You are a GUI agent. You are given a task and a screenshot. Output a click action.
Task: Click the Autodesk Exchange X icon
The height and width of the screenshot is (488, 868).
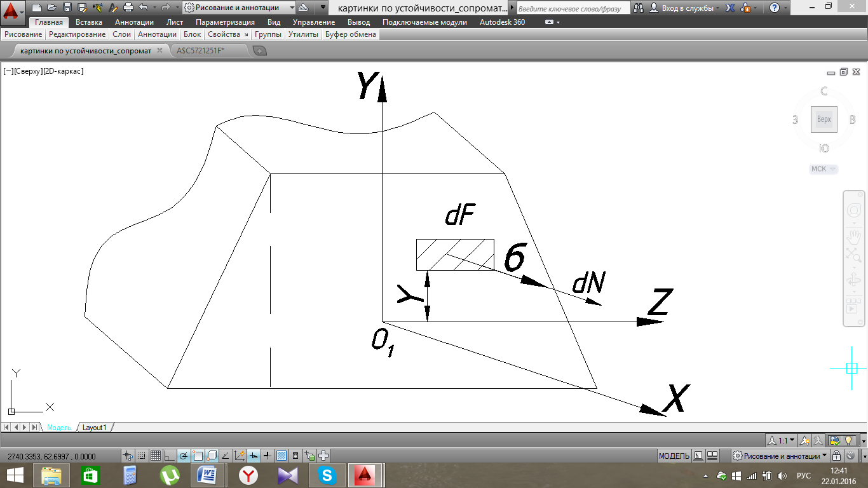[731, 8]
